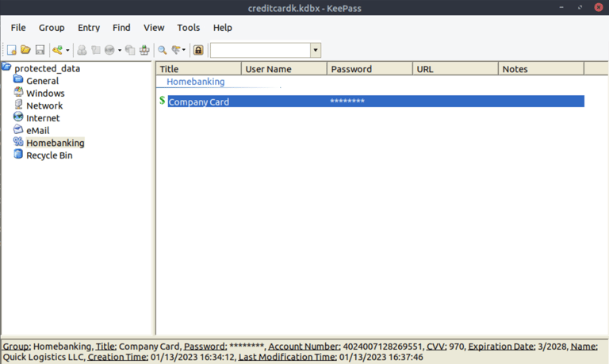Click the Lock Workspace padlock icon
Viewport: 609px width, 364px height.
pos(198,50)
